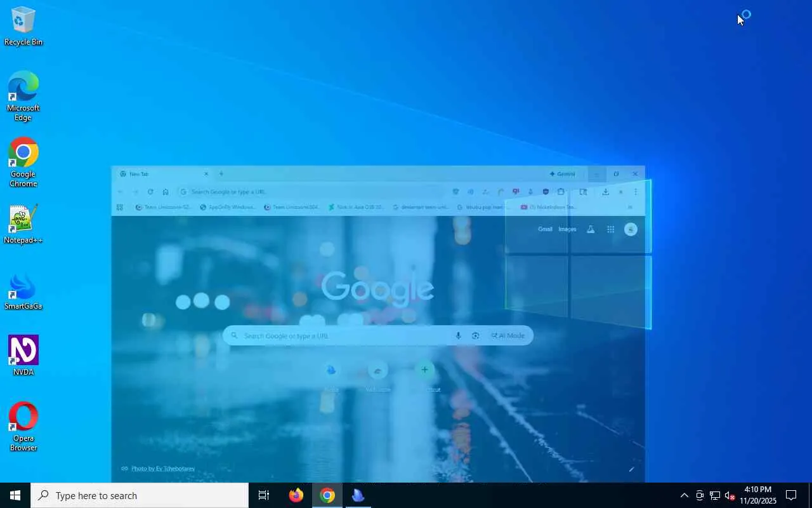Open the Action Center notifications icon
Image resolution: width=812 pixels, height=508 pixels.
click(x=791, y=495)
